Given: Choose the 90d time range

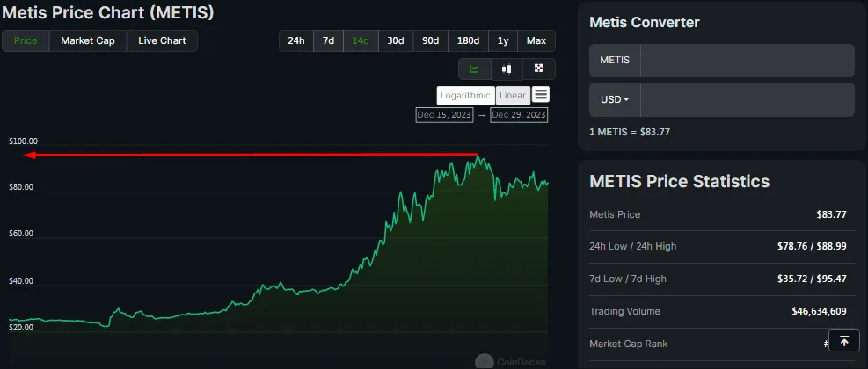Looking at the screenshot, I should [431, 41].
